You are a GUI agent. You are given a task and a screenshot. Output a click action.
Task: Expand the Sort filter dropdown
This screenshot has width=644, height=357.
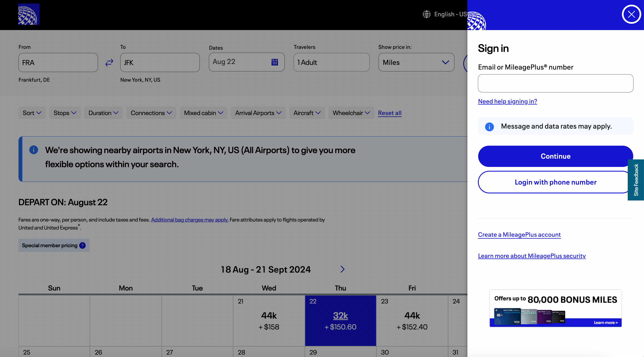(32, 113)
